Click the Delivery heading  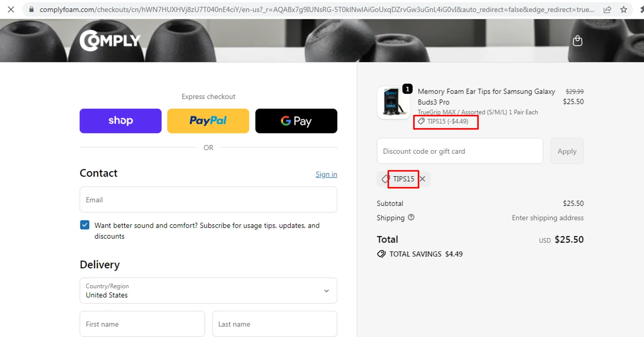coord(100,265)
